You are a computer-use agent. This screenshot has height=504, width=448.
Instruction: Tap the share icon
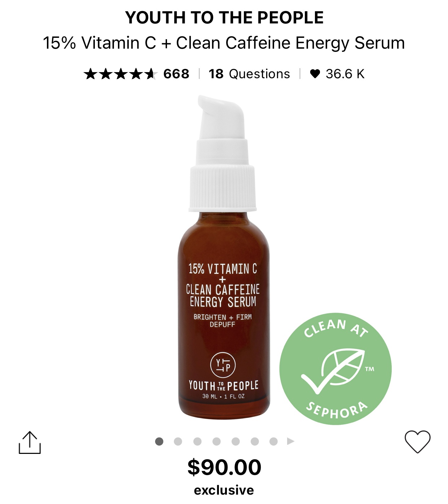(30, 442)
